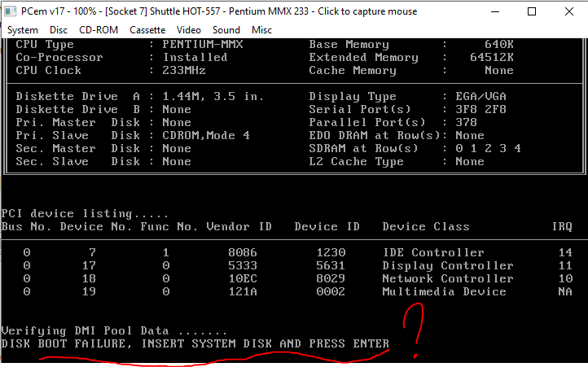The width and height of the screenshot is (588, 367).
Task: Open the System menu
Action: (x=23, y=30)
